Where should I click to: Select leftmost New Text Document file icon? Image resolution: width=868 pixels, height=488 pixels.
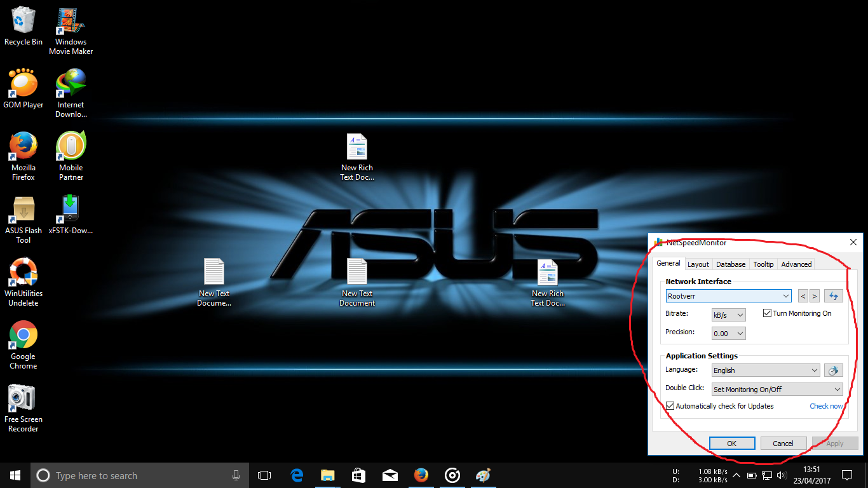click(x=214, y=283)
